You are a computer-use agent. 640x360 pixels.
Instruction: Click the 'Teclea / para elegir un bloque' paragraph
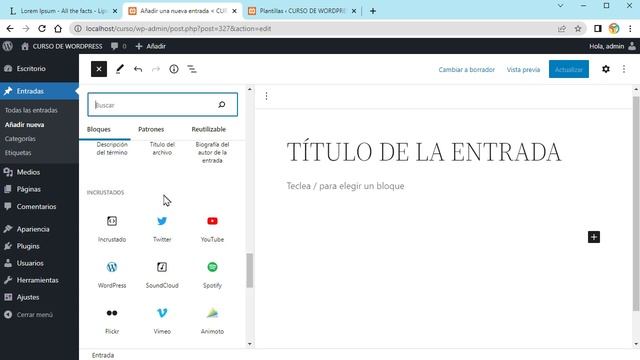345,186
